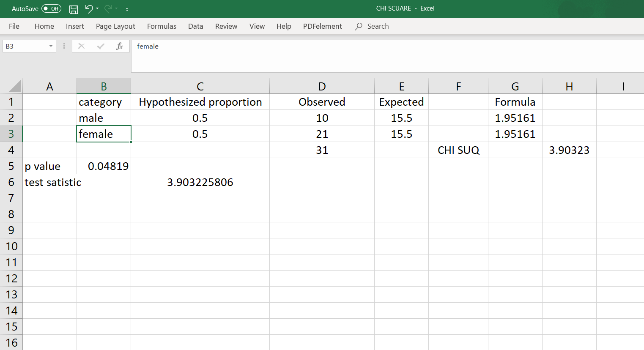The height and width of the screenshot is (350, 644).
Task: Open the PDFelement tab
Action: [x=323, y=26]
